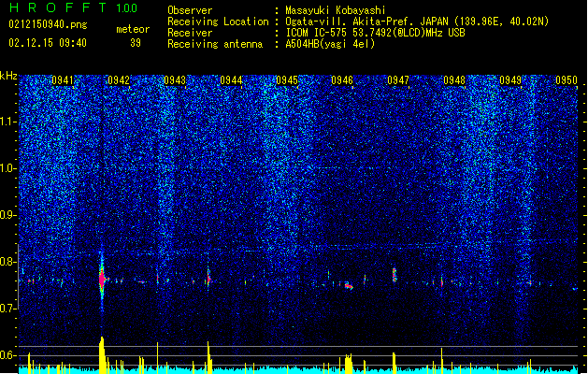
Task: Click the 'meteor' label above the count
Action: [133, 29]
